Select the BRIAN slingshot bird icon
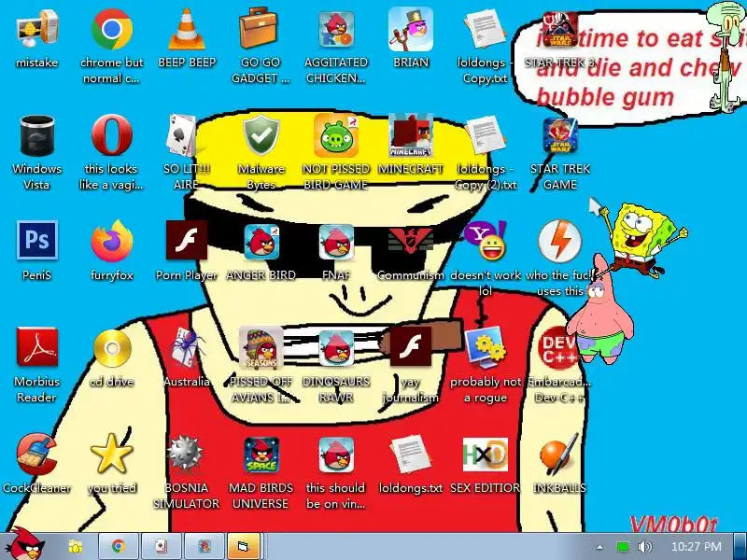The width and height of the screenshot is (747, 560). 411,30
